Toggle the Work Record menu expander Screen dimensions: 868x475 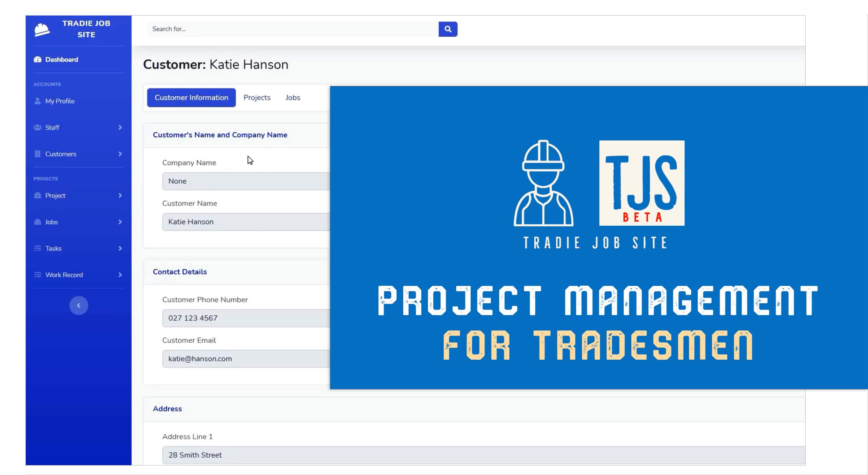point(120,274)
